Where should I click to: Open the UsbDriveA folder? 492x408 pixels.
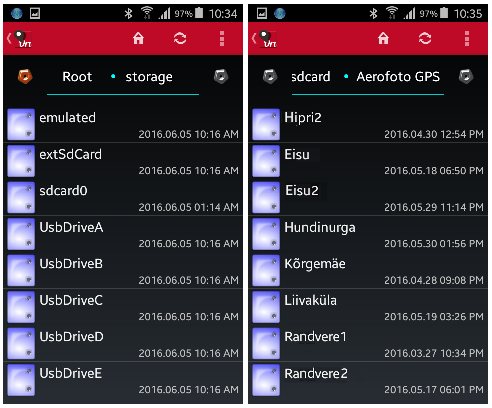(x=123, y=234)
